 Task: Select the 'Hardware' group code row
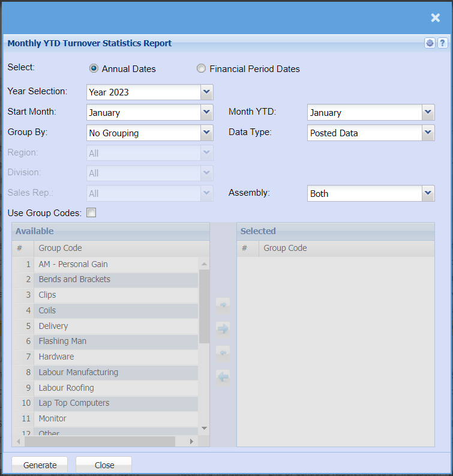click(x=105, y=357)
